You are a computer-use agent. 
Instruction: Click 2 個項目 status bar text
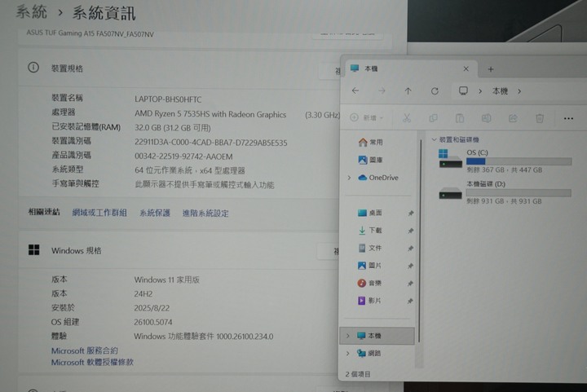point(358,374)
